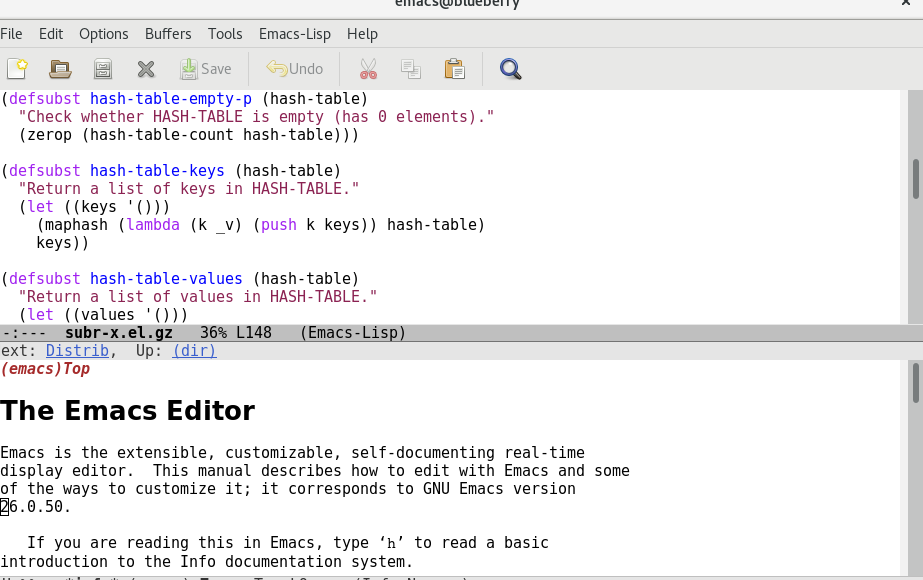The height and width of the screenshot is (580, 923).
Task: Open the File menu
Action: click(x=11, y=34)
